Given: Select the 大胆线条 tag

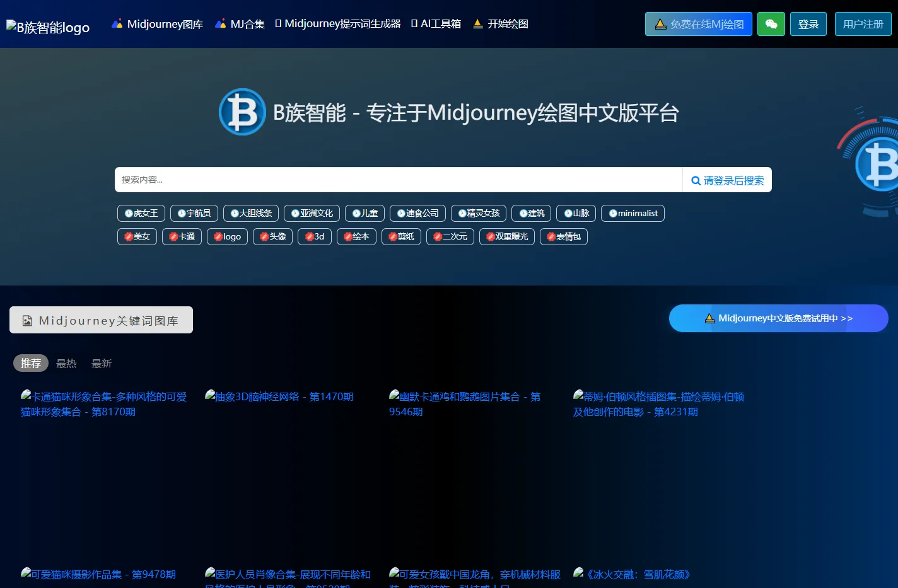Looking at the screenshot, I should click(x=251, y=213).
